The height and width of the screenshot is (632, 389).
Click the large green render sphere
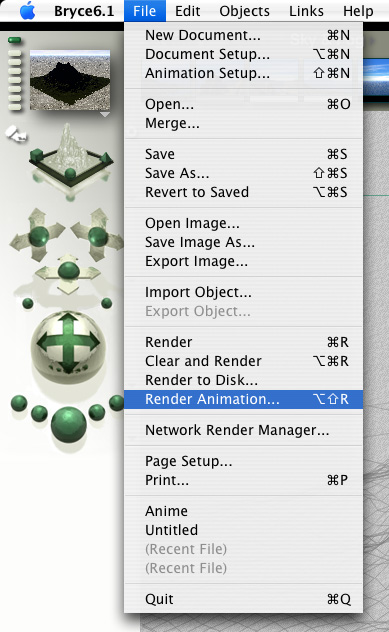click(x=69, y=424)
